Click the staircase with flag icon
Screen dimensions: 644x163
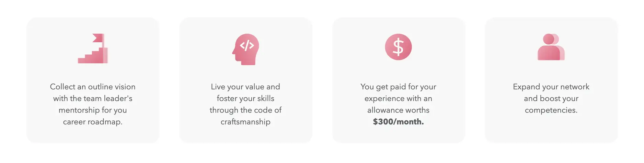coord(93,48)
